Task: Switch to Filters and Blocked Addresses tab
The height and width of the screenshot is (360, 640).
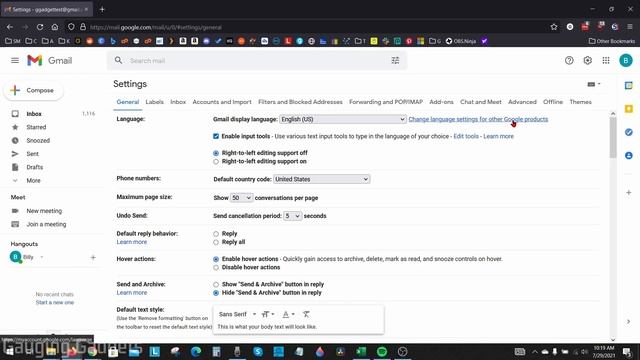Action: (300, 102)
